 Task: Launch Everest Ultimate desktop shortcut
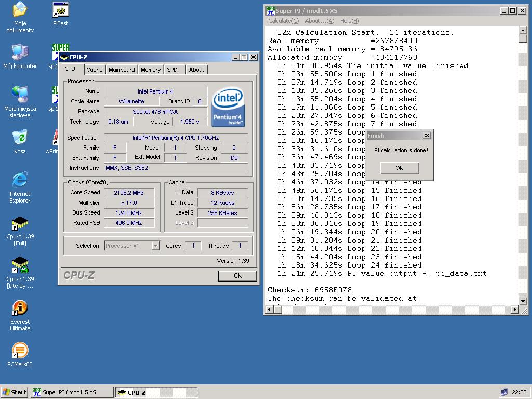(x=20, y=315)
